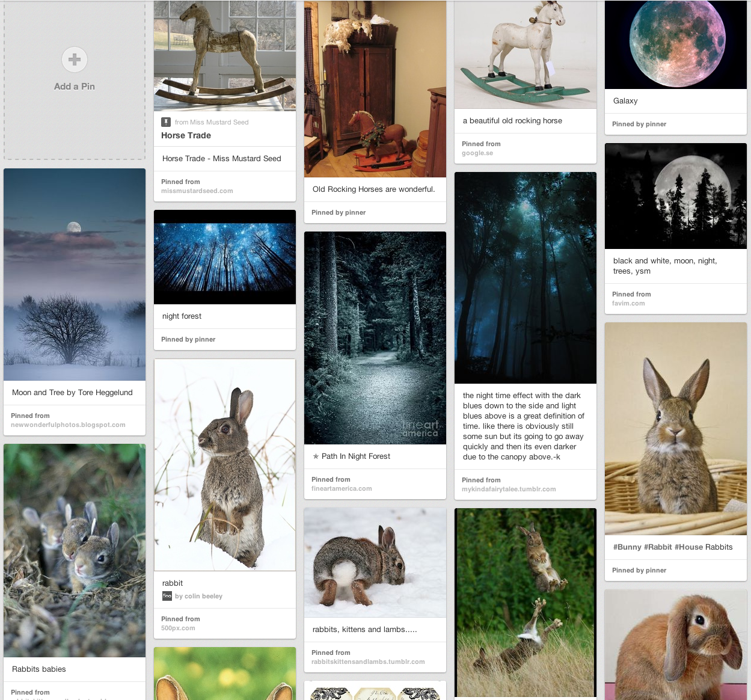Open the missmustardseed.com source link
Screen dimensions: 751x700
point(197,191)
